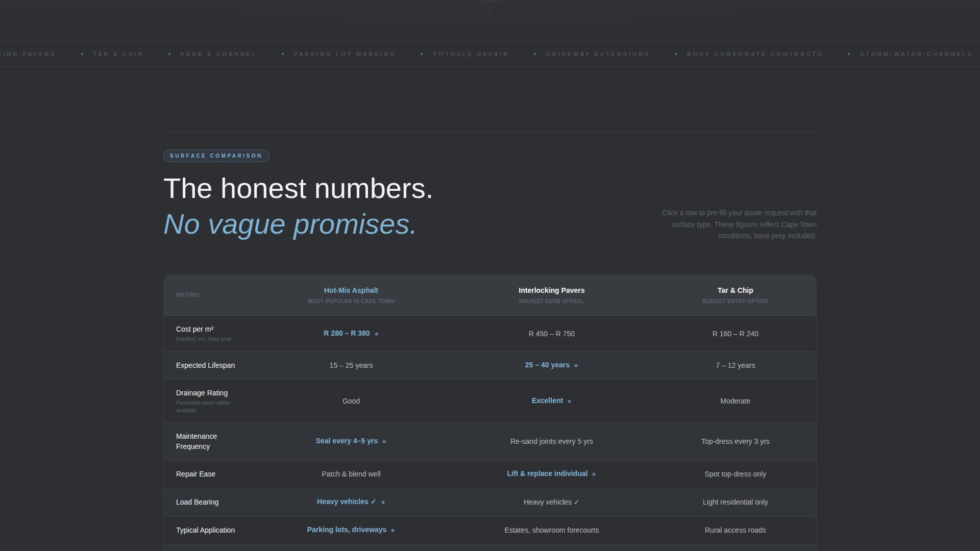Select the "Load Bearing" row in the table
Viewport: 980px width, 551px height.
230,502
